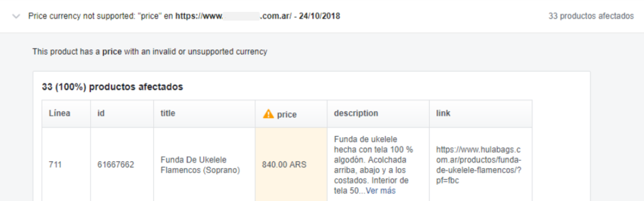Click the '33 productos afectados' count at right
The image size is (644, 201).
click(591, 16)
